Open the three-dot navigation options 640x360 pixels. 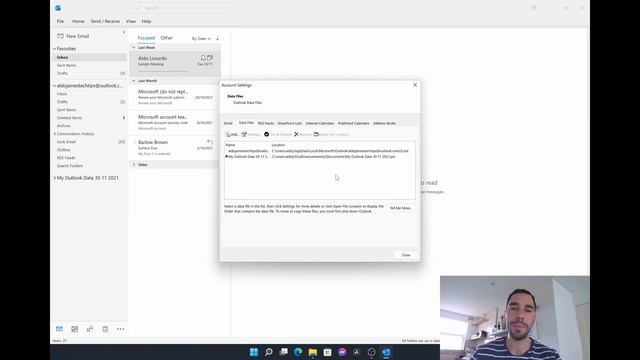click(120, 329)
